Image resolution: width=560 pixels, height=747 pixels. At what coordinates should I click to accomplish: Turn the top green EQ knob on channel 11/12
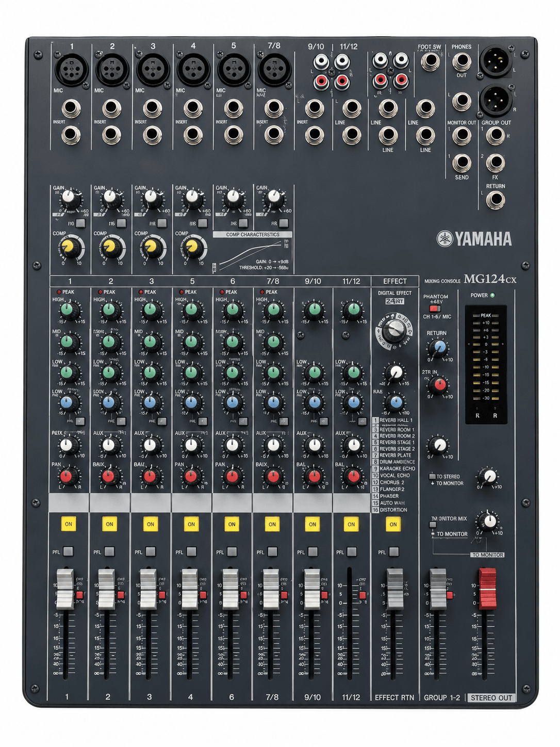[x=353, y=310]
